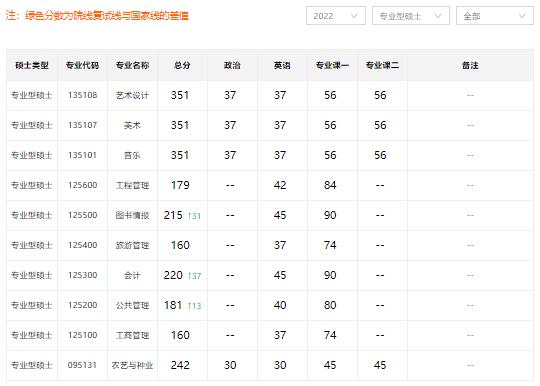Click 专业课一 score 90 in 会计 row

point(330,275)
